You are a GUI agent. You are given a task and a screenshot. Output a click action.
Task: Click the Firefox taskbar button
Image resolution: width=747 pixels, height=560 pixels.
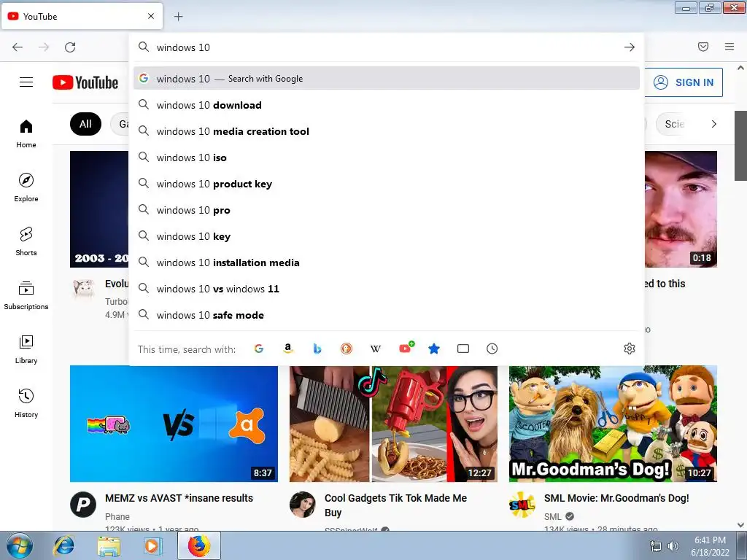pyautogui.click(x=199, y=545)
